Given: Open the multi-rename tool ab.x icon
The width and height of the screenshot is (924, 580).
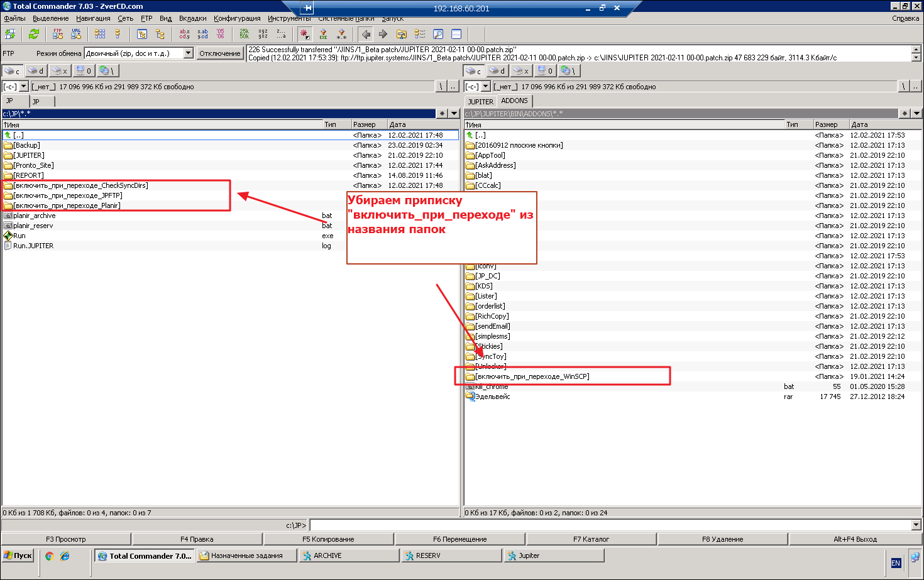Looking at the screenshot, I should [x=184, y=34].
